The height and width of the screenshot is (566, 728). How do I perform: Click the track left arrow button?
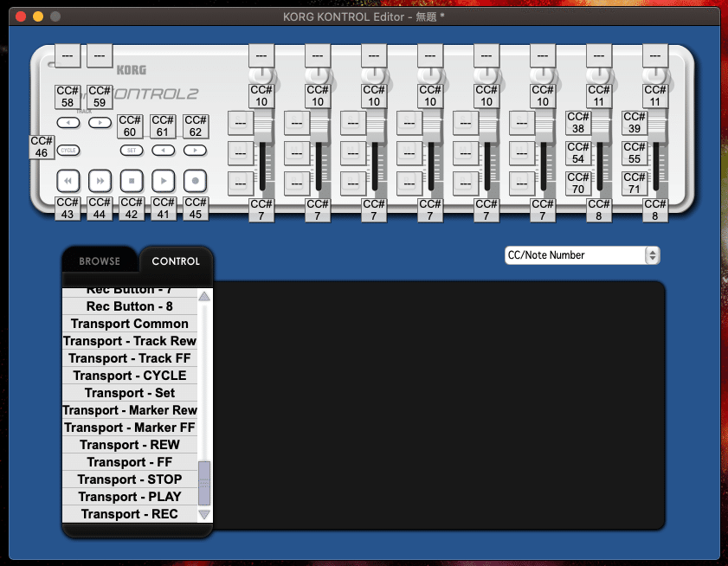tap(68, 123)
